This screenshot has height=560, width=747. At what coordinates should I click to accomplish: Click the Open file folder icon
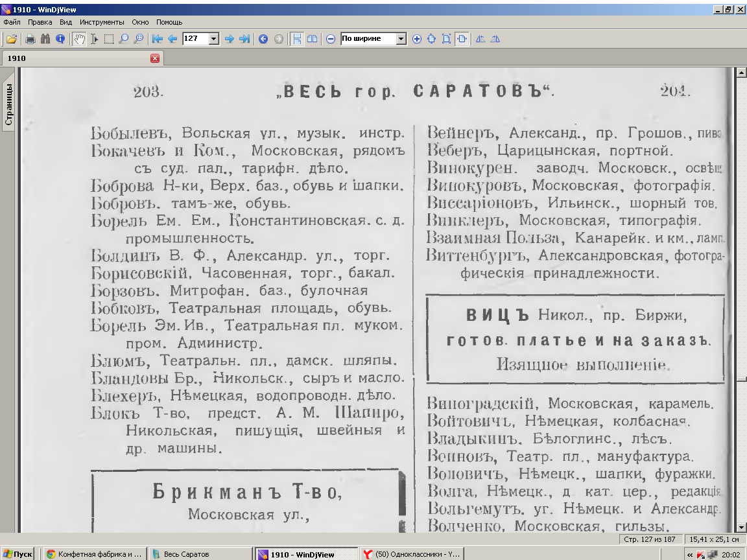pyautogui.click(x=12, y=39)
